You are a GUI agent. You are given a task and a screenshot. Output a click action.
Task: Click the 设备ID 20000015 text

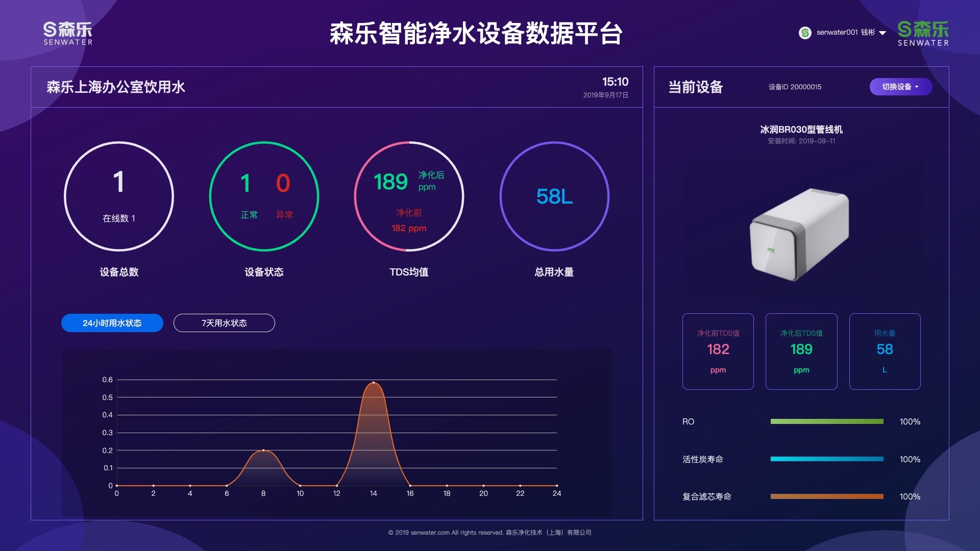click(795, 87)
